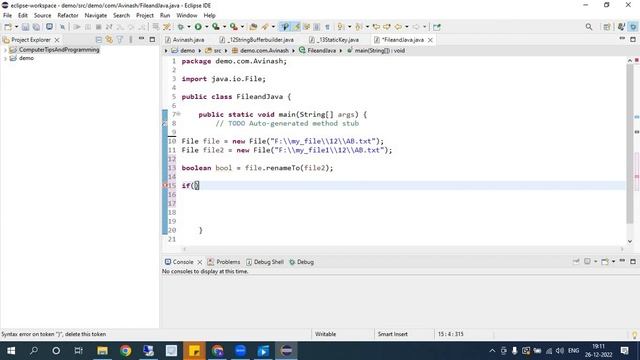The height and width of the screenshot is (360, 640).
Task: Click the Open Task pencil icon
Action: click(x=265, y=27)
